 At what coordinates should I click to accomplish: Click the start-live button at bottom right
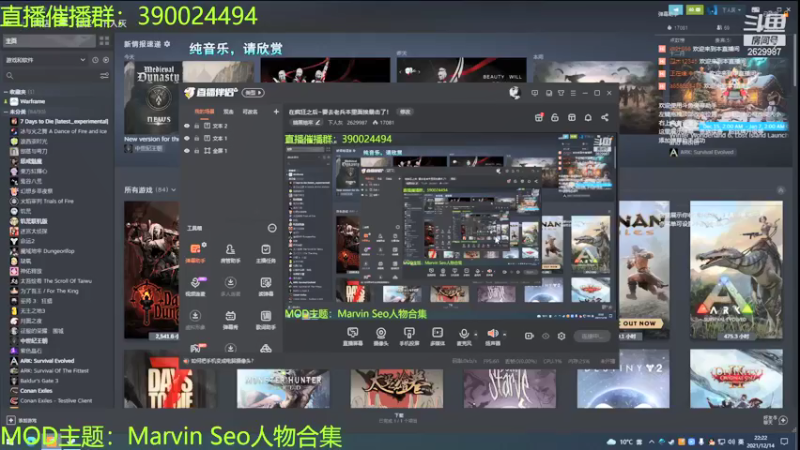pyautogui.click(x=592, y=336)
